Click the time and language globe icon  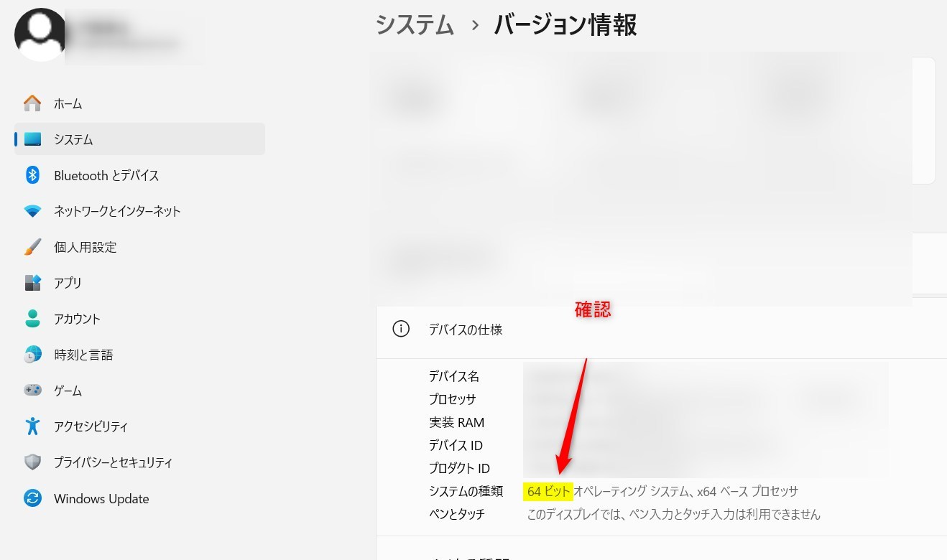(x=32, y=355)
